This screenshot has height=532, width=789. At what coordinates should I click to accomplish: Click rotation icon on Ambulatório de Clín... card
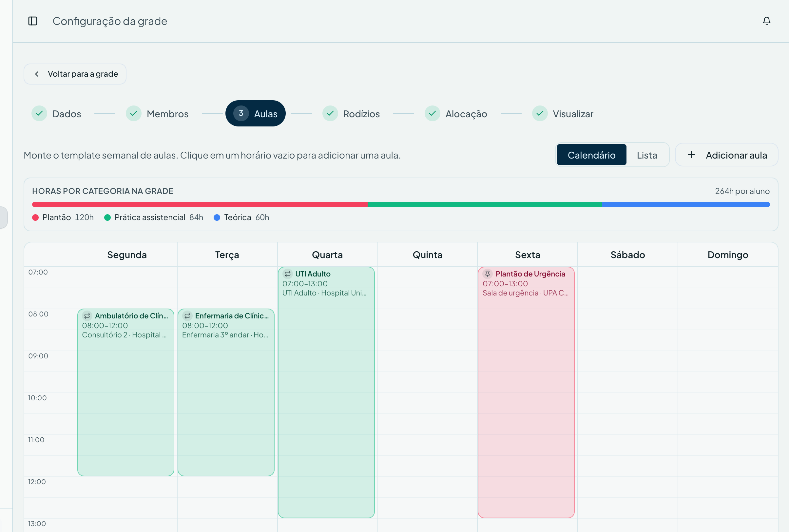click(x=87, y=316)
